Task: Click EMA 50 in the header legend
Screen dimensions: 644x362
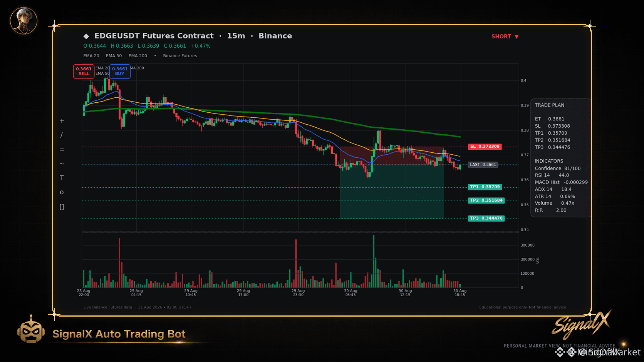Action: tap(114, 56)
